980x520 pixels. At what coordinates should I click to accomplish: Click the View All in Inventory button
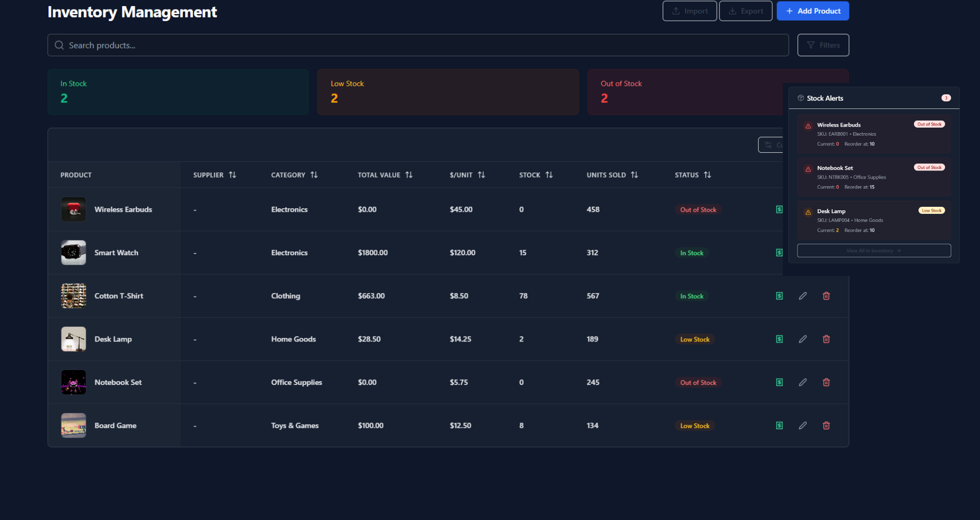(874, 250)
